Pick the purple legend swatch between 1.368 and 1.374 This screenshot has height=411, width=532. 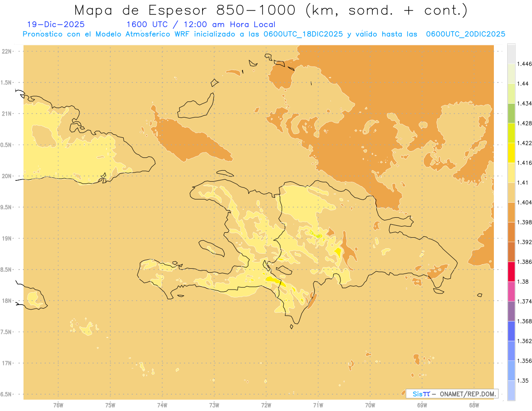pyautogui.click(x=511, y=311)
